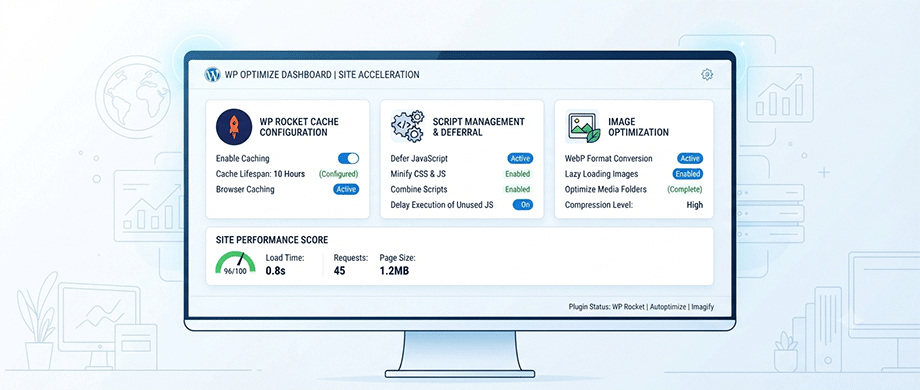The image size is (920, 390).
Task: Click the Lazy Loading Images label
Action: coord(601,174)
